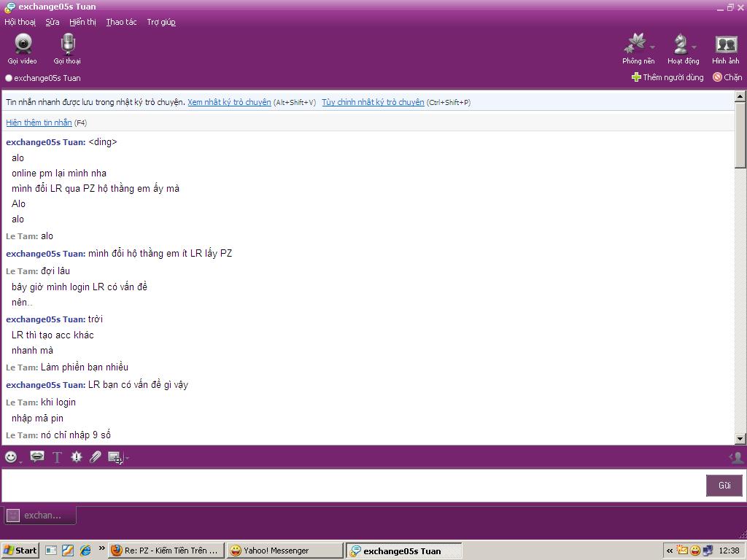The image size is (747, 560).
Task: Click Tùy chỉnh nhật ký trò chuyện link
Action: coord(373,102)
